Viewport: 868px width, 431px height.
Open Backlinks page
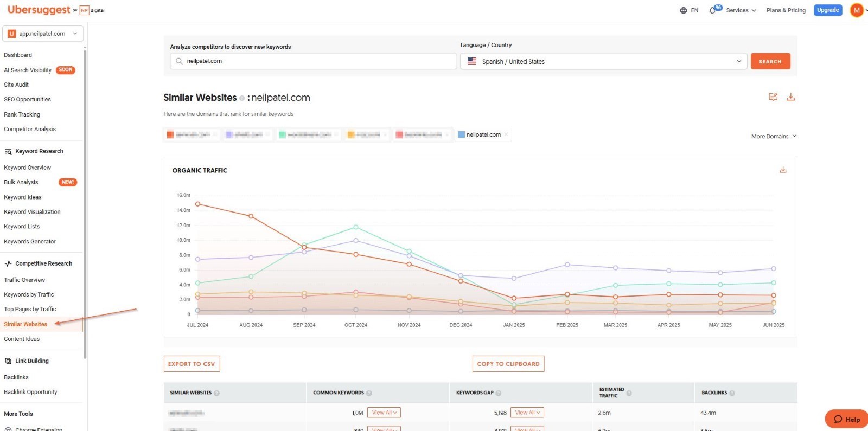pos(16,377)
